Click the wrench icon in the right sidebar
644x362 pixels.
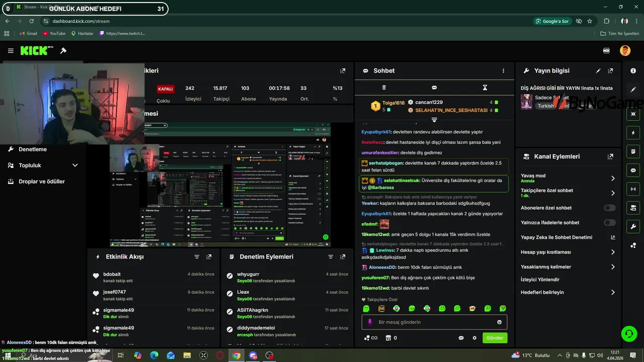[x=633, y=227]
